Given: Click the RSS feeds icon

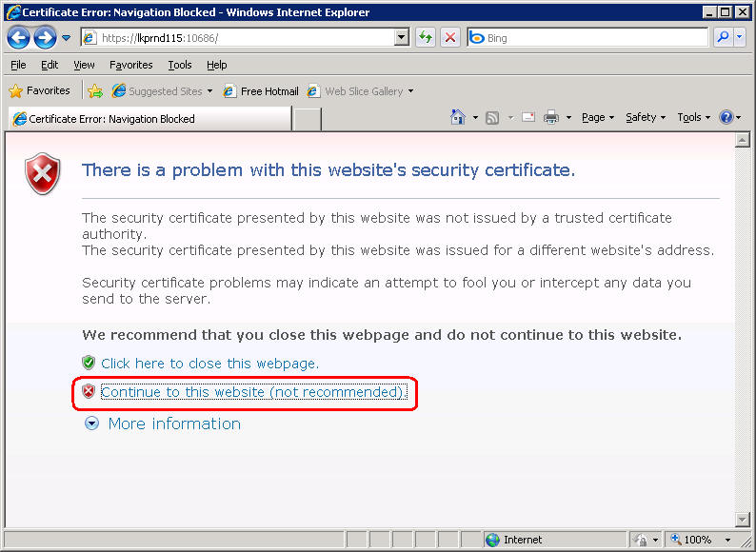Looking at the screenshot, I should 492,117.
